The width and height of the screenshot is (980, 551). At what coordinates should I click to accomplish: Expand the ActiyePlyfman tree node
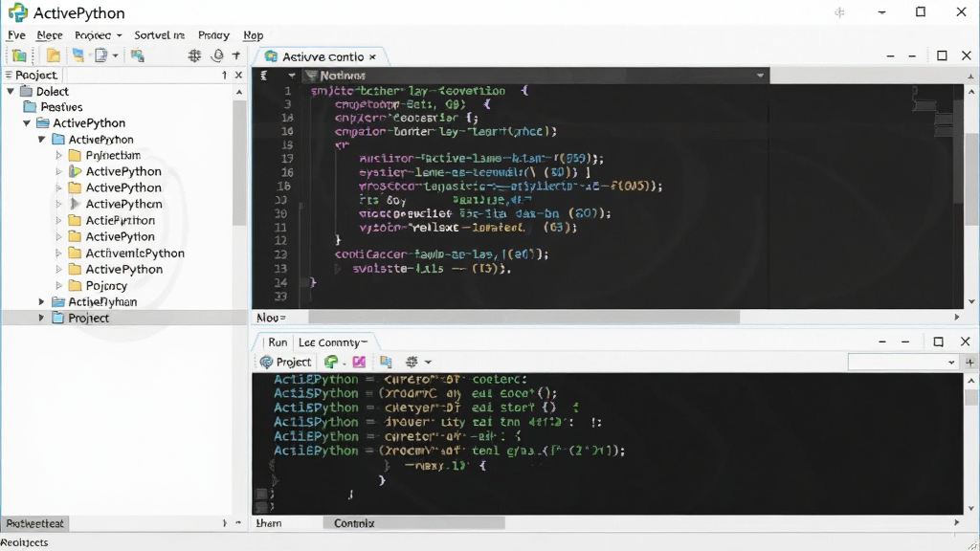pos(41,301)
